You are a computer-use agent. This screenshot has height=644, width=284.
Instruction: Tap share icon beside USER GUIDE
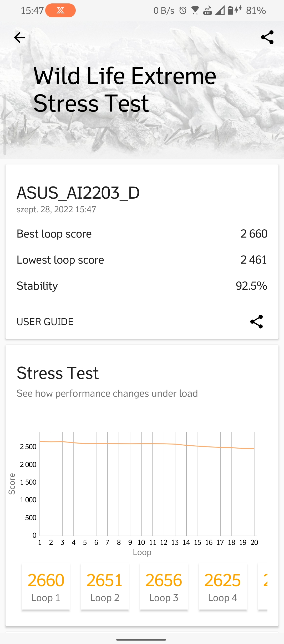click(256, 321)
